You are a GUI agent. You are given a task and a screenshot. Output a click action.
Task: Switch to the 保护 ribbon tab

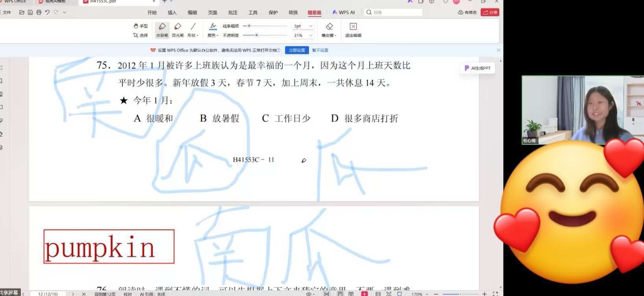click(273, 13)
